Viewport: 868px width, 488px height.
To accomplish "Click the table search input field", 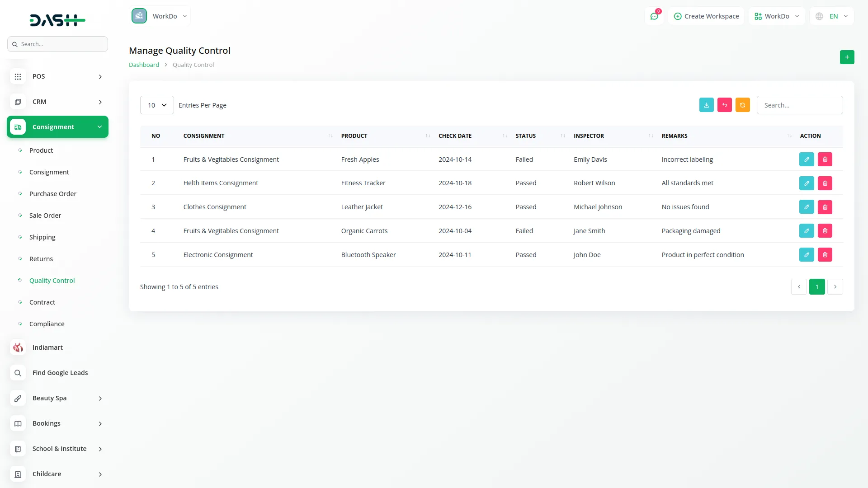I will 799,105.
